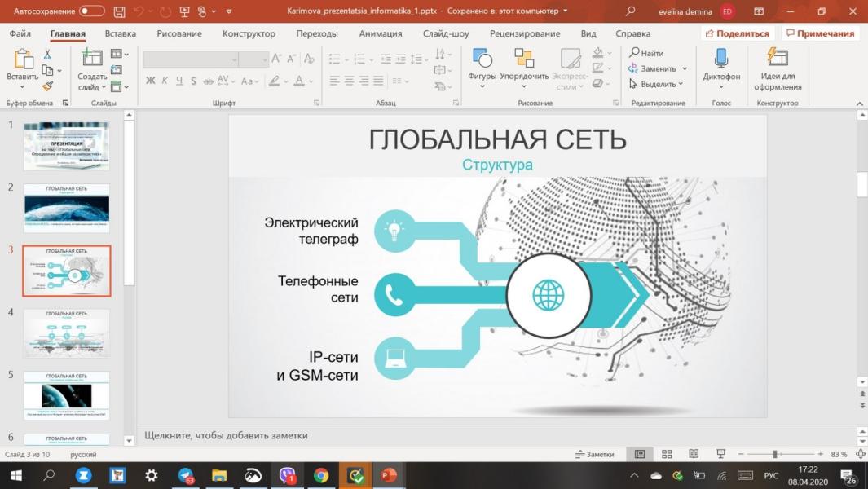
Task: Switch to the Слайд-шоу tab
Action: 446,33
